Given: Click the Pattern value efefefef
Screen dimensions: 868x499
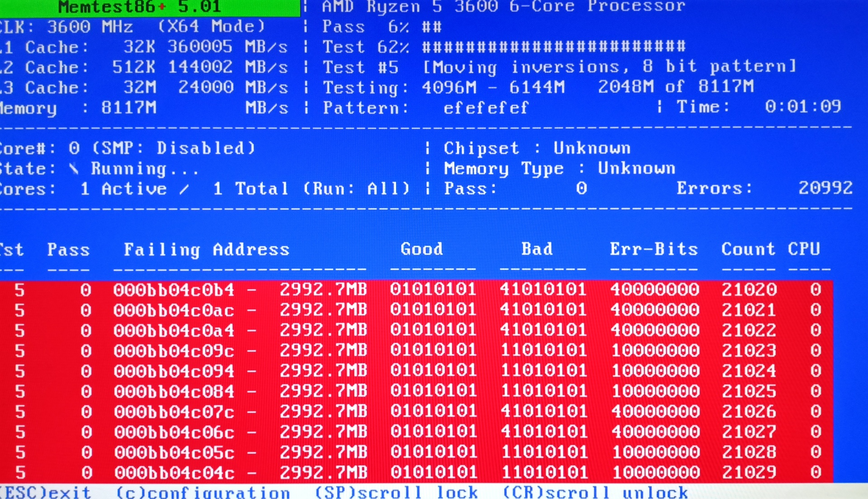Looking at the screenshot, I should [x=486, y=108].
